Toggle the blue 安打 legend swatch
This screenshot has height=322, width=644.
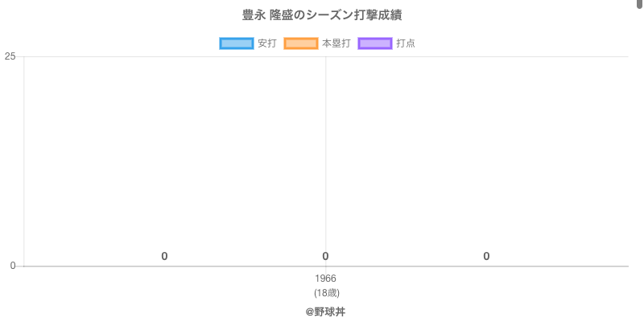click(x=237, y=43)
